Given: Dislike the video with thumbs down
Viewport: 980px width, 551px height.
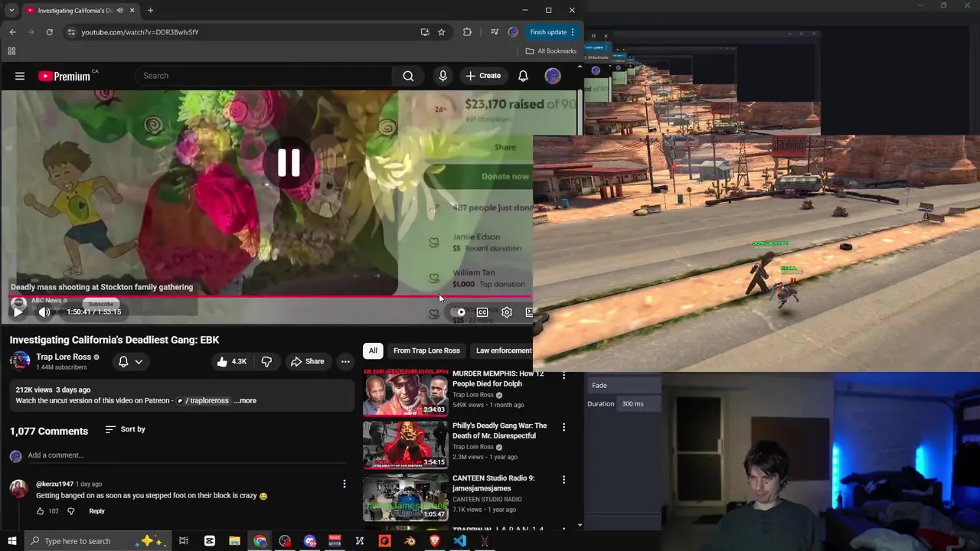Looking at the screenshot, I should 266,361.
